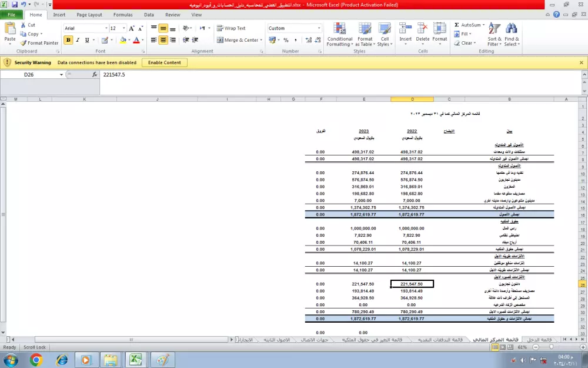Click the Orientation text angle icon

click(x=186, y=28)
